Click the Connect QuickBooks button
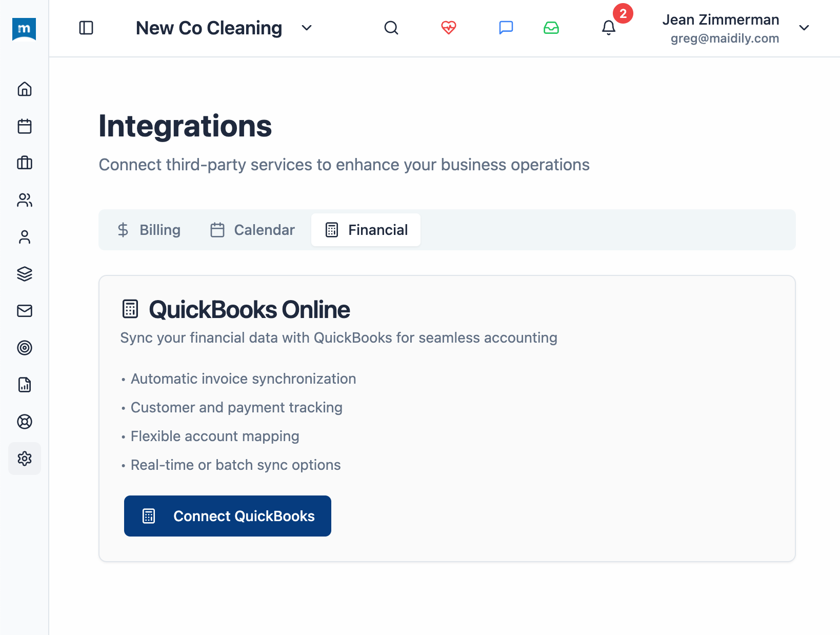This screenshot has height=635, width=840. pyautogui.click(x=227, y=516)
